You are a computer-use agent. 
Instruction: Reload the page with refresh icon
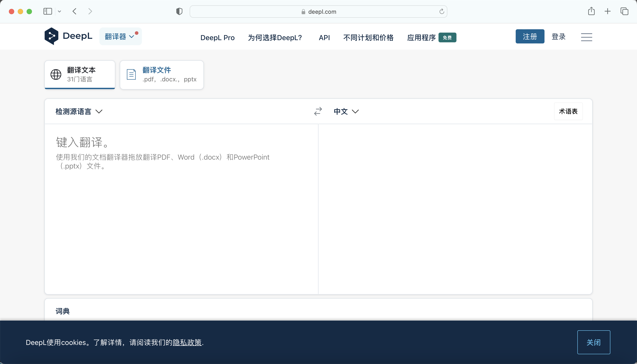tap(442, 12)
